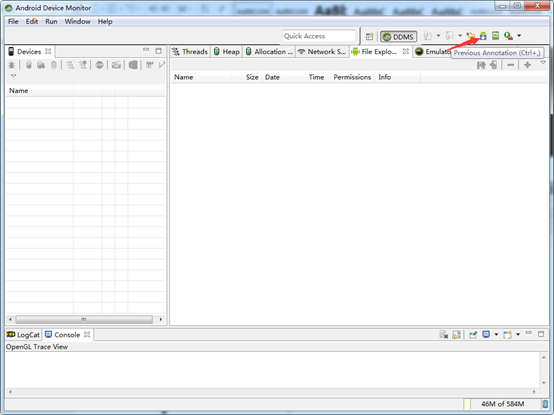
Task: Click grayed Previous Annotation icon near DDMS
Action: (x=449, y=36)
